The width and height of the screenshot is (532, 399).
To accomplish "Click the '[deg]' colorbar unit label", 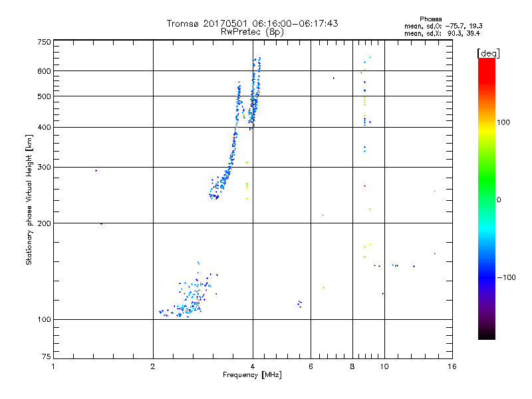I will coord(488,53).
